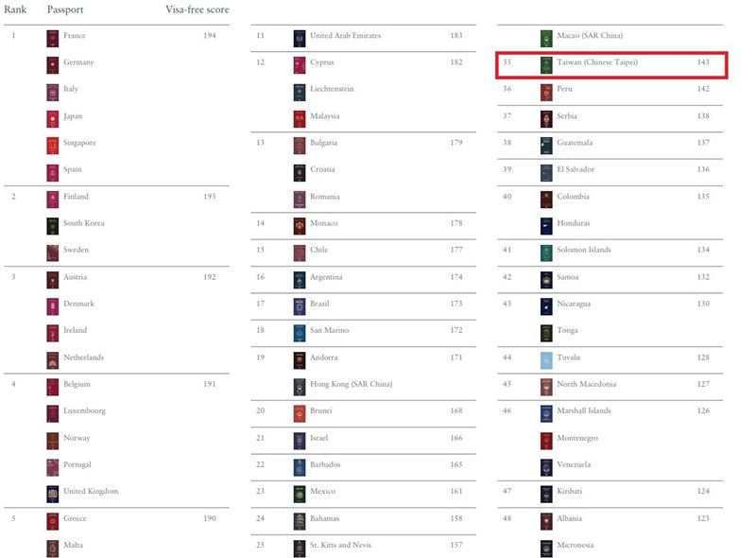Click the Rank column header
The image size is (756, 558).
coord(15,9)
